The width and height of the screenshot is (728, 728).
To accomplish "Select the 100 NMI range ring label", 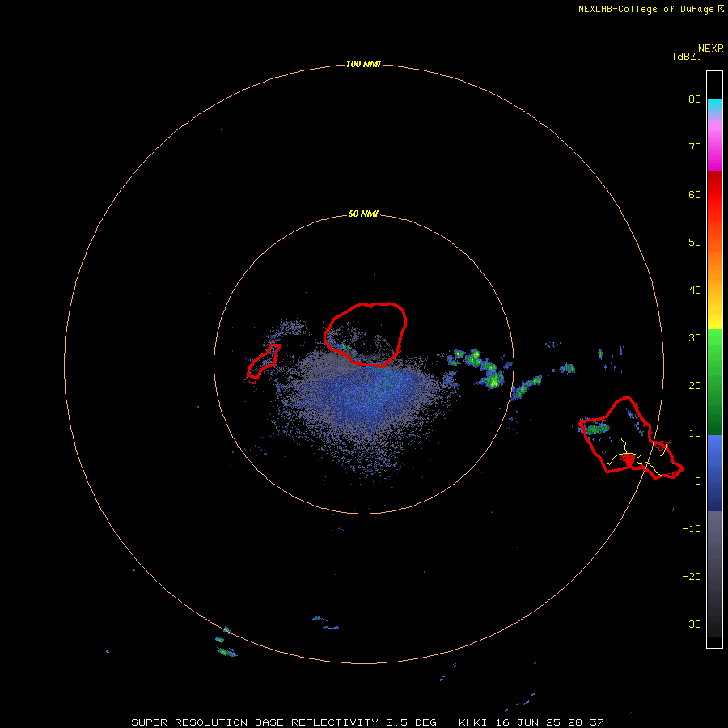I will (x=363, y=64).
